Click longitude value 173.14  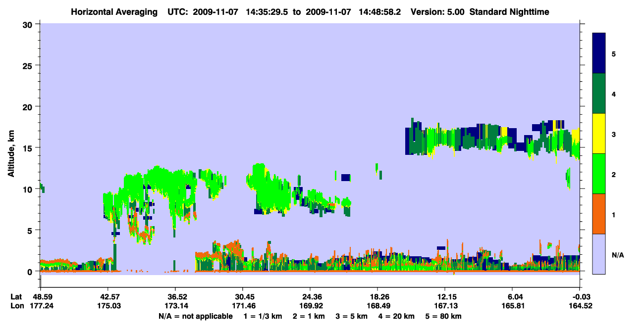(176, 306)
